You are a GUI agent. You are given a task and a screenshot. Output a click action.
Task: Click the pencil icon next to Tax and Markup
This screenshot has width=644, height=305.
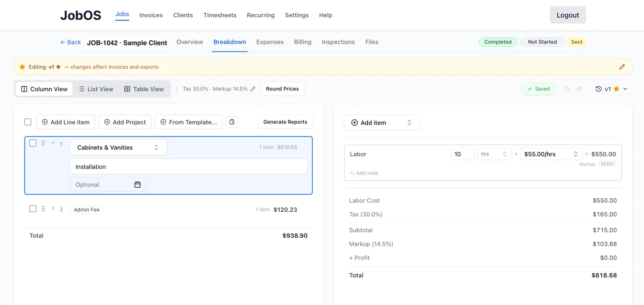point(253,89)
